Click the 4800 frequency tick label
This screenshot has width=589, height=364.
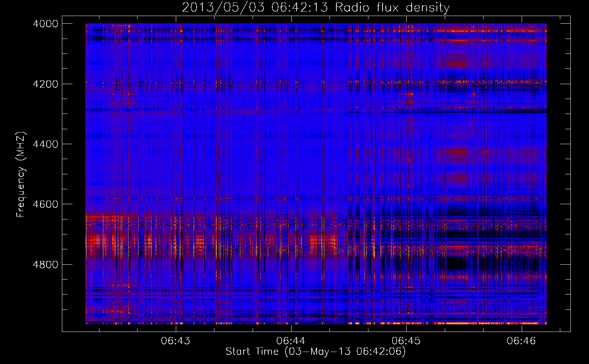tap(46, 265)
